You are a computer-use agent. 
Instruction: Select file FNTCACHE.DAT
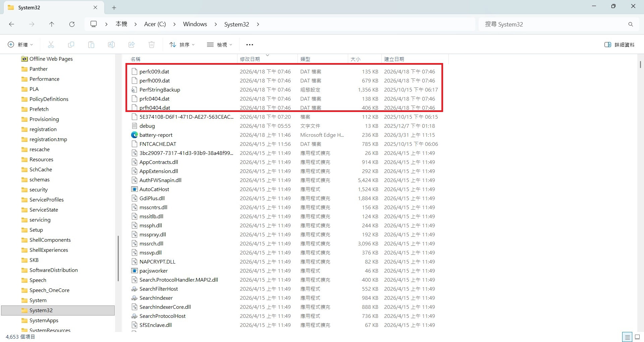click(158, 144)
